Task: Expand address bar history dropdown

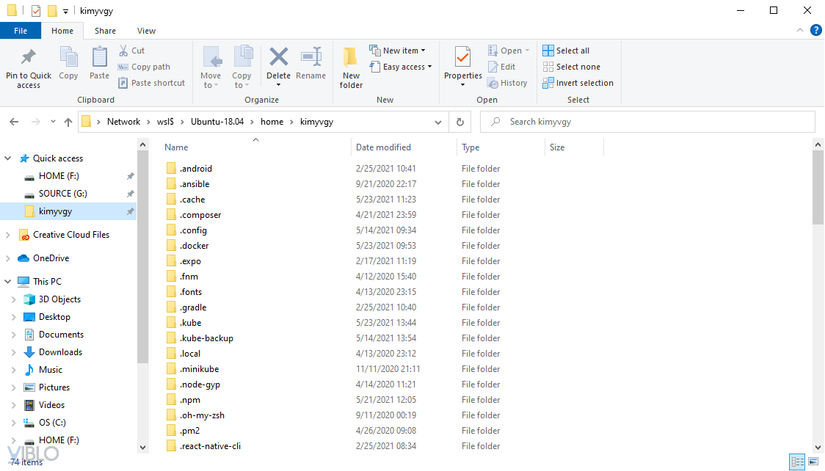Action: point(438,122)
